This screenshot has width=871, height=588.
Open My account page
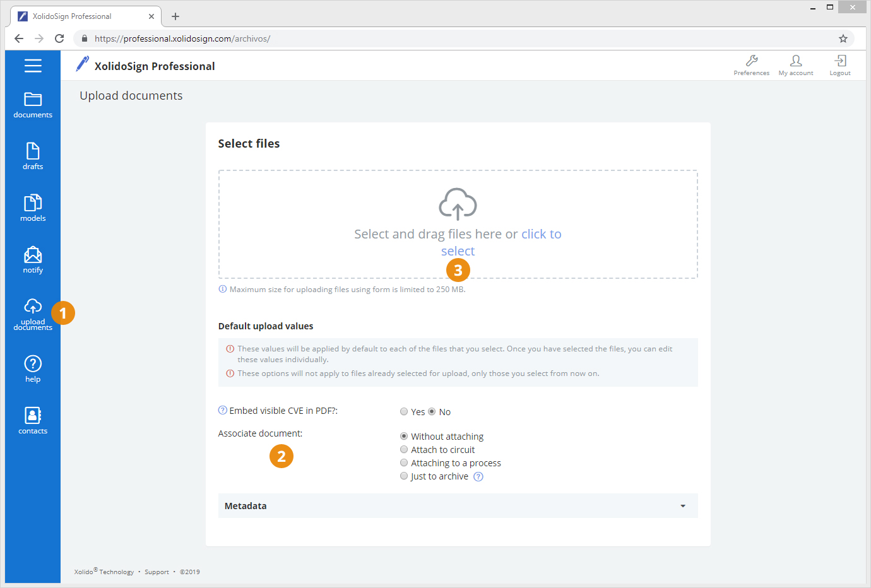point(796,65)
